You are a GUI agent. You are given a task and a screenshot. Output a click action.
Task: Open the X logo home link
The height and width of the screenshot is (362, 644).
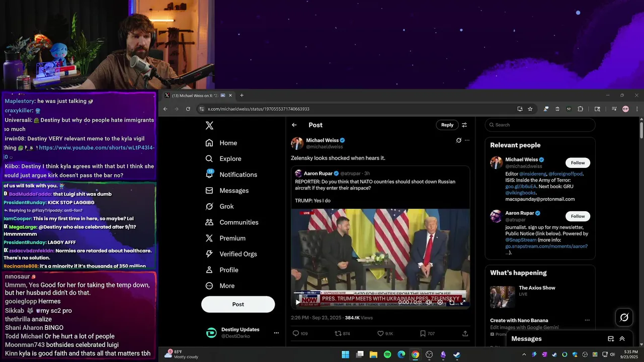pyautogui.click(x=209, y=126)
